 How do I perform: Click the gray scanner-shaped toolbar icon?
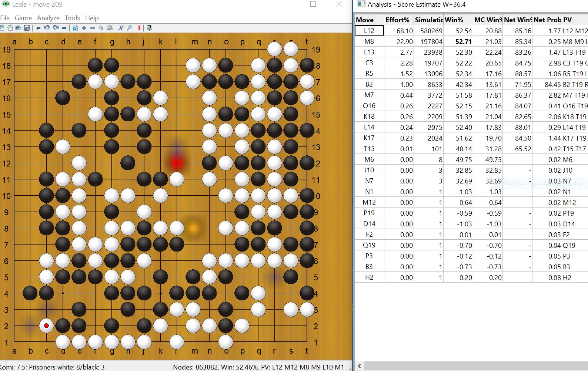click(110, 28)
